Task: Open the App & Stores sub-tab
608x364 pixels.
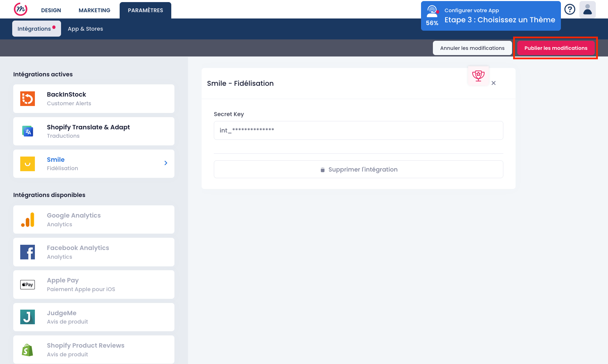Action: (x=85, y=29)
